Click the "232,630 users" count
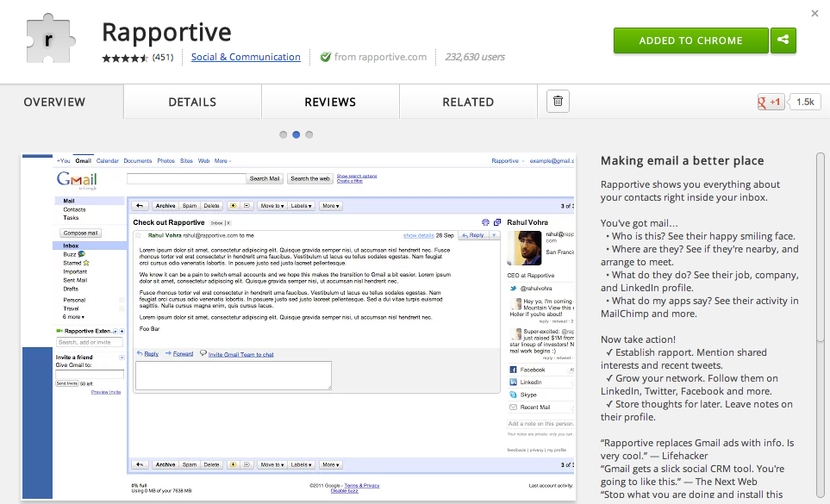Viewport: 830px width, 504px height. pyautogui.click(x=475, y=57)
